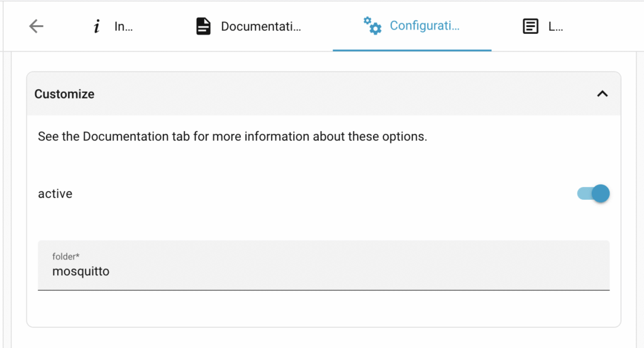Viewport: 644px width, 348px height.
Task: Click the "Customize" section title
Action: coord(64,94)
